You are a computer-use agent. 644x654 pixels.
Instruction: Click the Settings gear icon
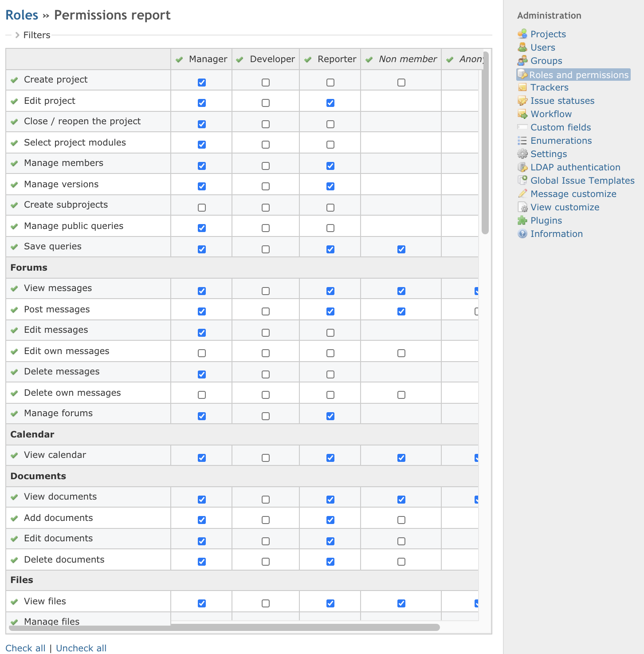click(x=522, y=154)
